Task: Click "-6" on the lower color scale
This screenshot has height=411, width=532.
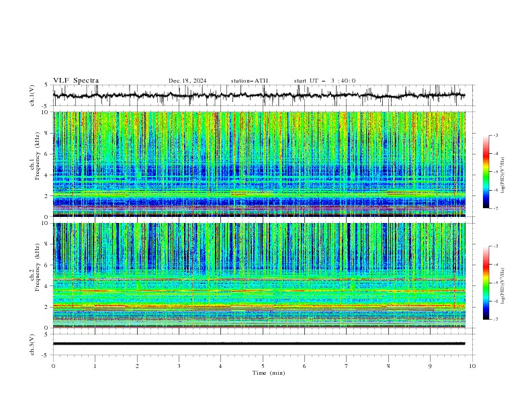Action: [x=495, y=301]
